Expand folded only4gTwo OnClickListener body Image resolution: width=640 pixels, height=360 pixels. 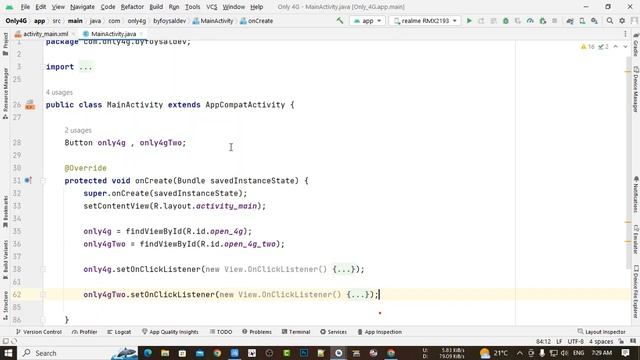point(358,295)
